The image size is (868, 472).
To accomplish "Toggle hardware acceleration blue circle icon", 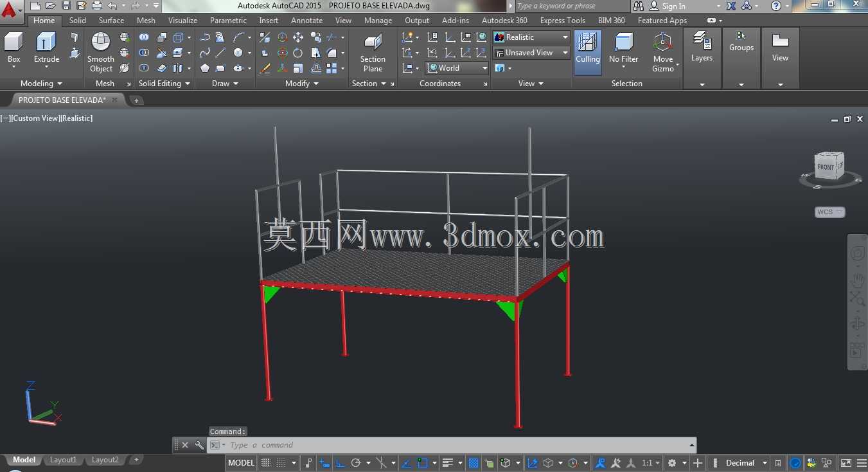I will (795, 463).
